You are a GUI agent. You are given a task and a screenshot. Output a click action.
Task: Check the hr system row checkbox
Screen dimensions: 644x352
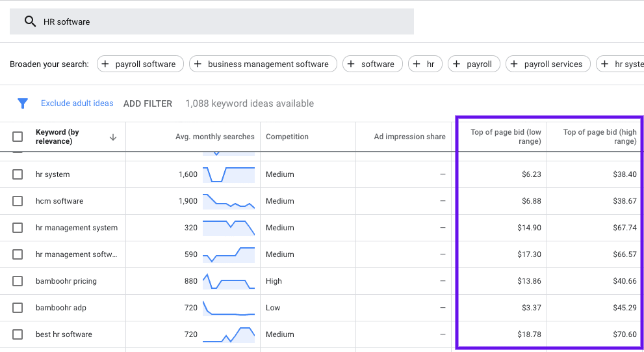(x=18, y=174)
